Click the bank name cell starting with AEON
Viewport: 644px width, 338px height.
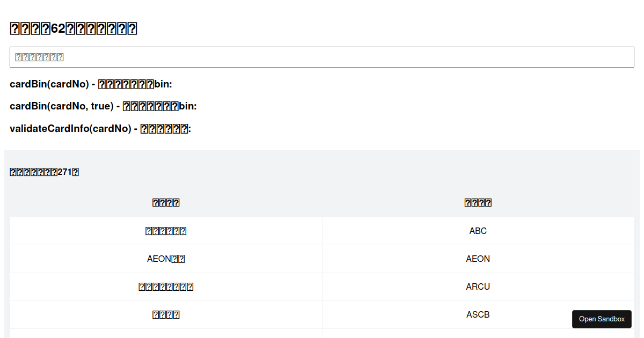[166, 259]
